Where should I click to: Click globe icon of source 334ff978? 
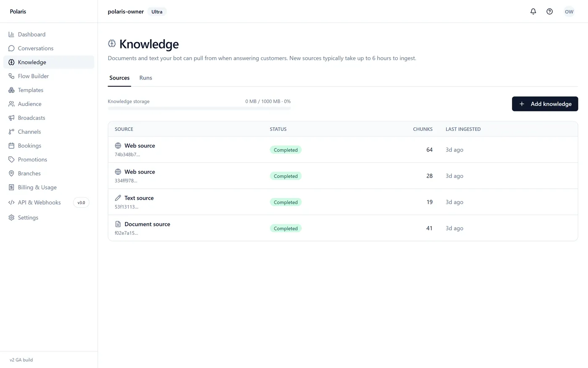[118, 172]
